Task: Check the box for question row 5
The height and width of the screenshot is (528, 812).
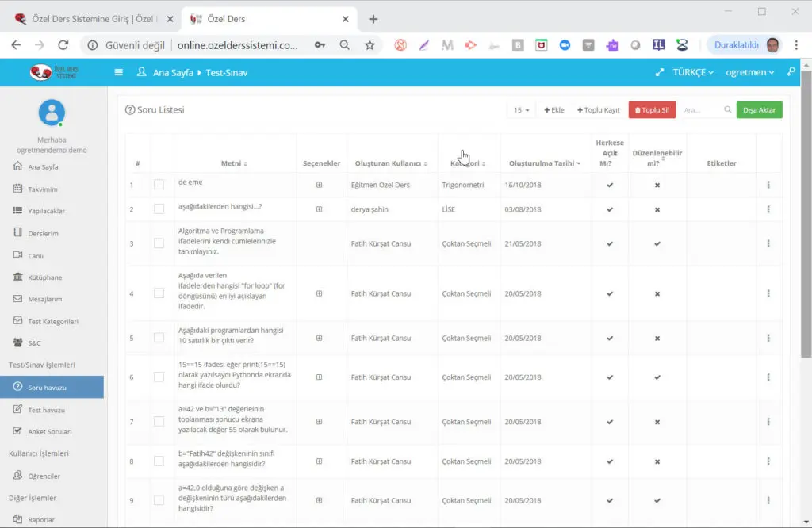Action: click(159, 338)
